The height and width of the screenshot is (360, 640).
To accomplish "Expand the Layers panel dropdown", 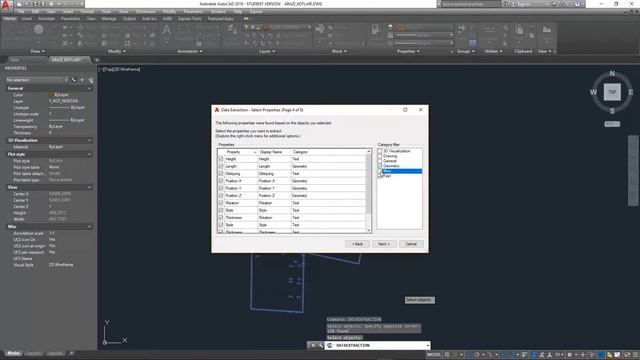I will pos(267,51).
